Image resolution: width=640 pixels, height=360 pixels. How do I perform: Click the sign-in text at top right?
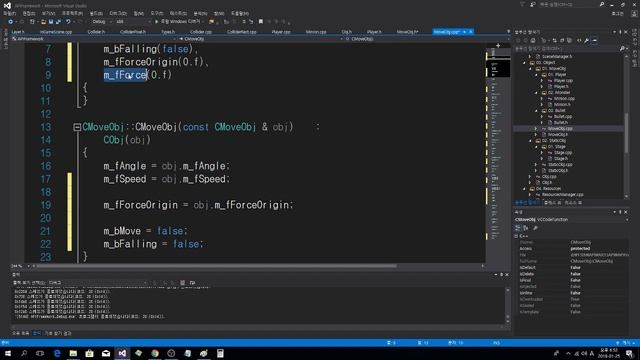618,13
